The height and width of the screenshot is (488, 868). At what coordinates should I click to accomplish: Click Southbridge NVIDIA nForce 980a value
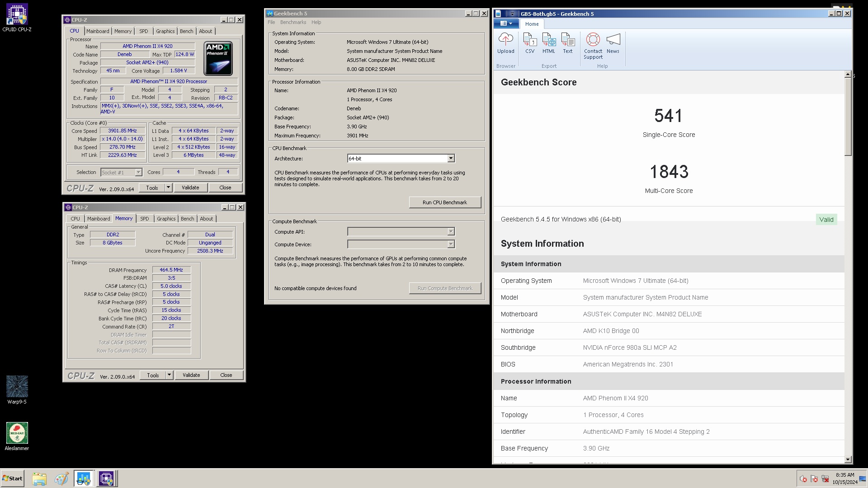[629, 347]
